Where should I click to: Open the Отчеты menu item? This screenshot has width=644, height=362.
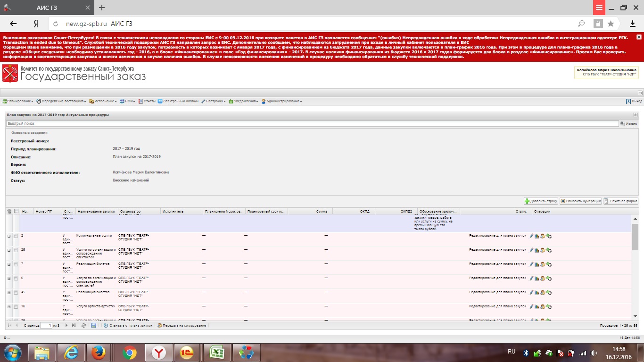click(x=147, y=101)
